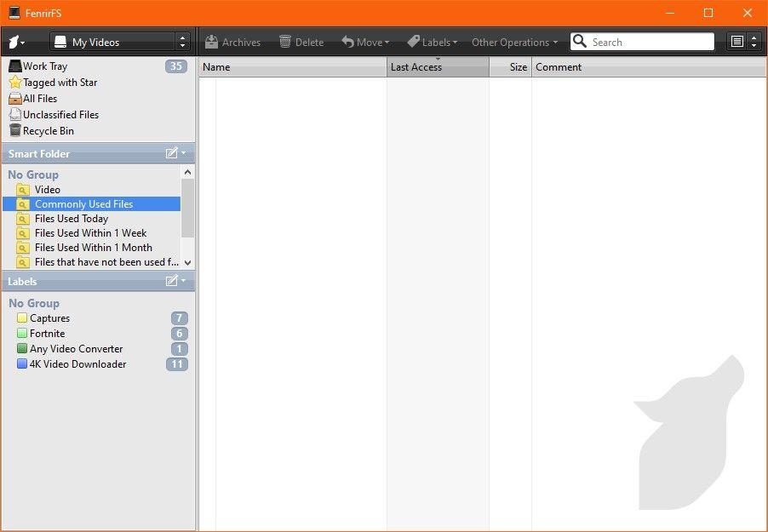Expand the Move dropdown menu
Viewport: 768px width, 532px height.
coord(365,42)
